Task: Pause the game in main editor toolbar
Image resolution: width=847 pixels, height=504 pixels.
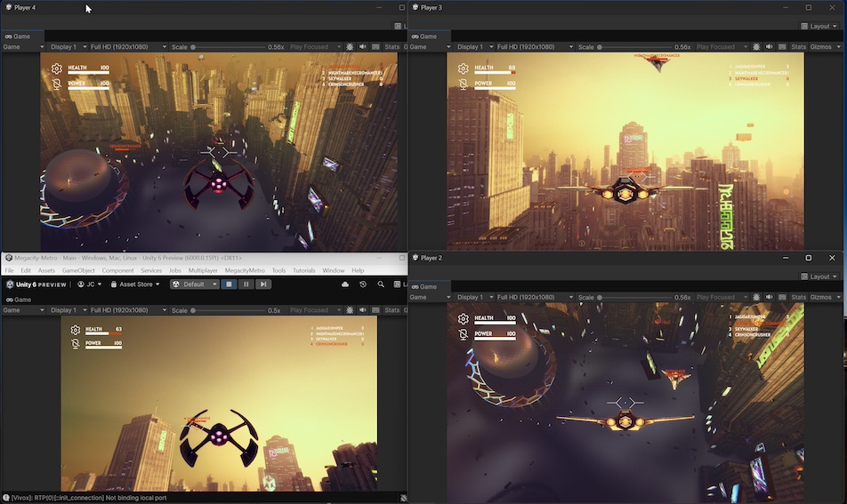Action: [246, 284]
